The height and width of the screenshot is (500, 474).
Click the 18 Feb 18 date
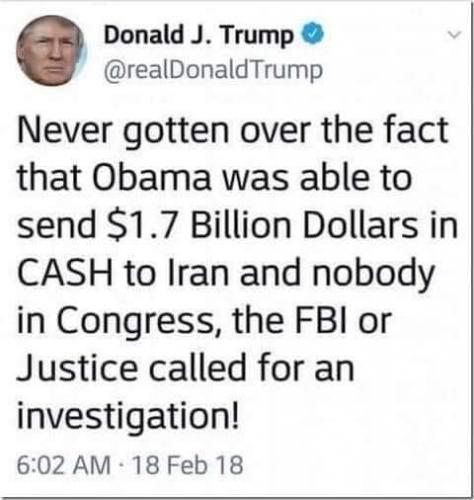pyautogui.click(x=188, y=465)
